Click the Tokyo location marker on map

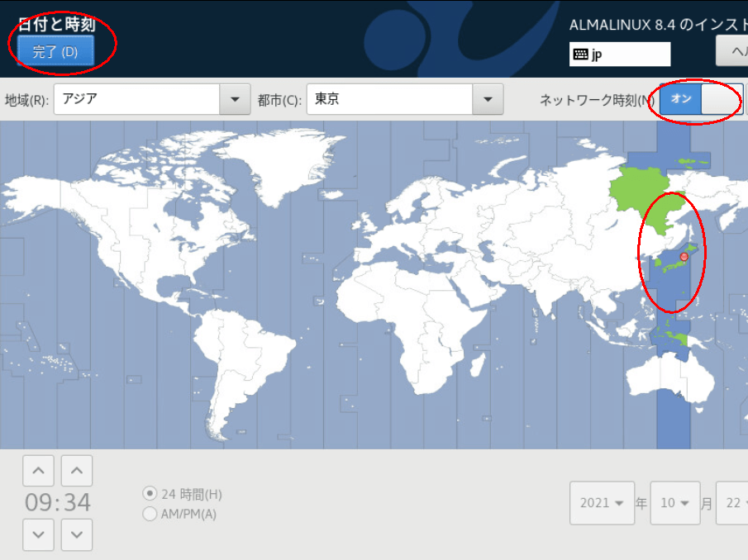[x=684, y=257]
